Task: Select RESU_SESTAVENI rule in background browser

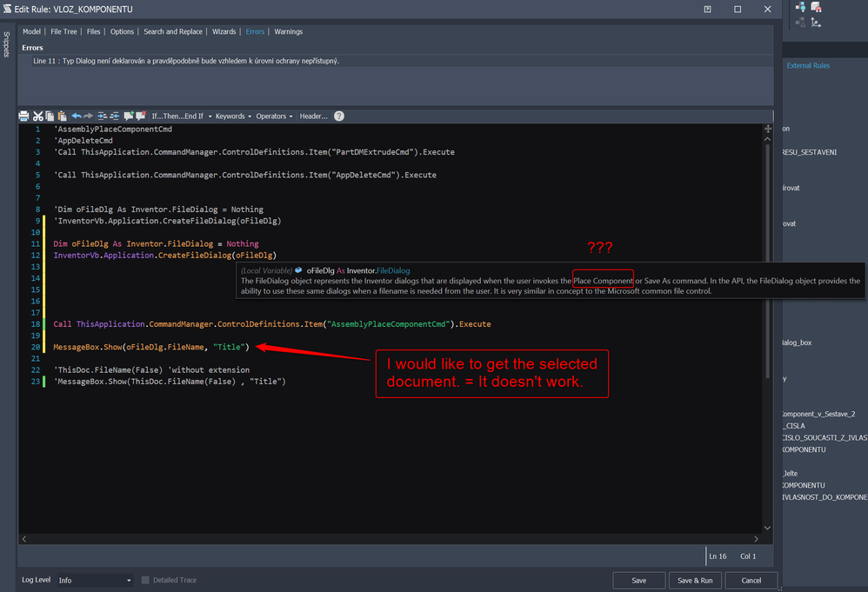Action: pyautogui.click(x=810, y=152)
